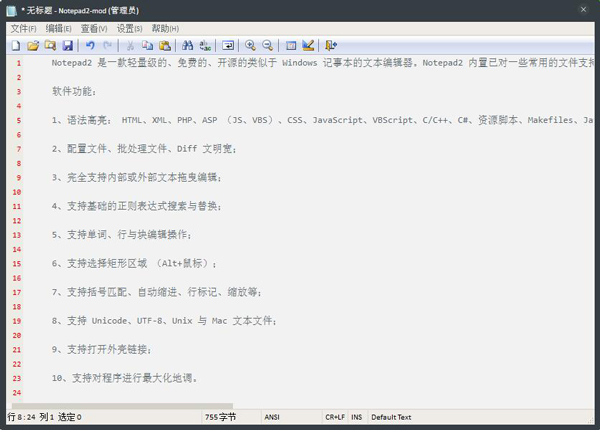The height and width of the screenshot is (430, 600).
Task: Click the line 9、支持打开外壳链接
Action: 101,349
